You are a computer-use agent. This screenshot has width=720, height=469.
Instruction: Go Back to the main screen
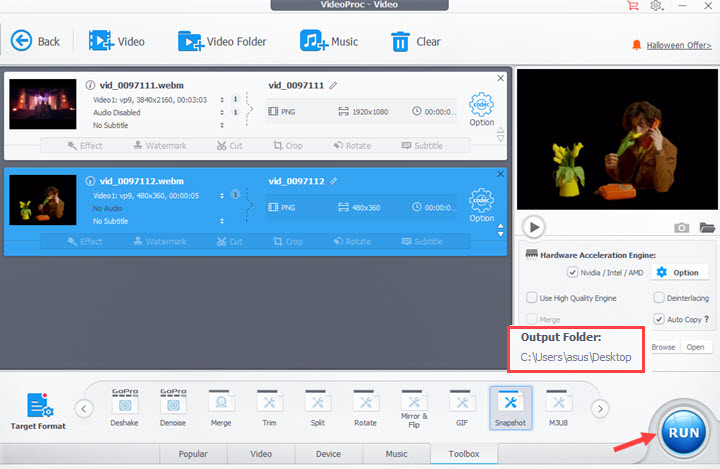coord(35,41)
